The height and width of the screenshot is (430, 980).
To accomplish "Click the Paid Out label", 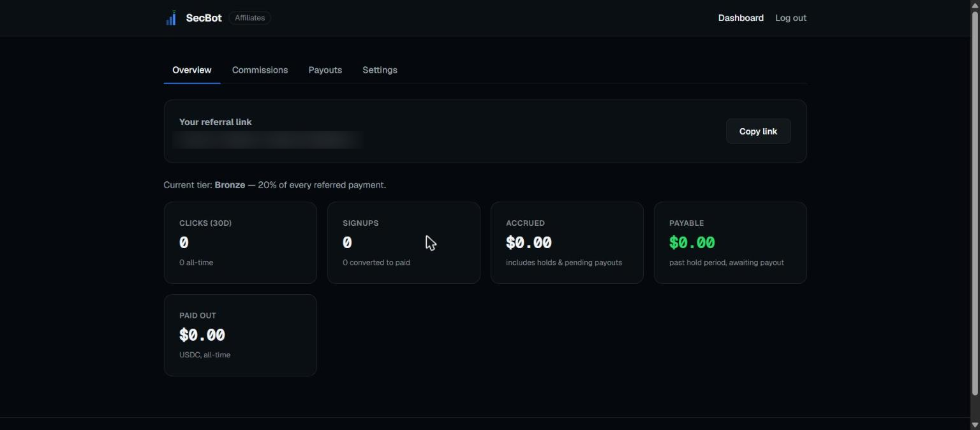I will [198, 316].
